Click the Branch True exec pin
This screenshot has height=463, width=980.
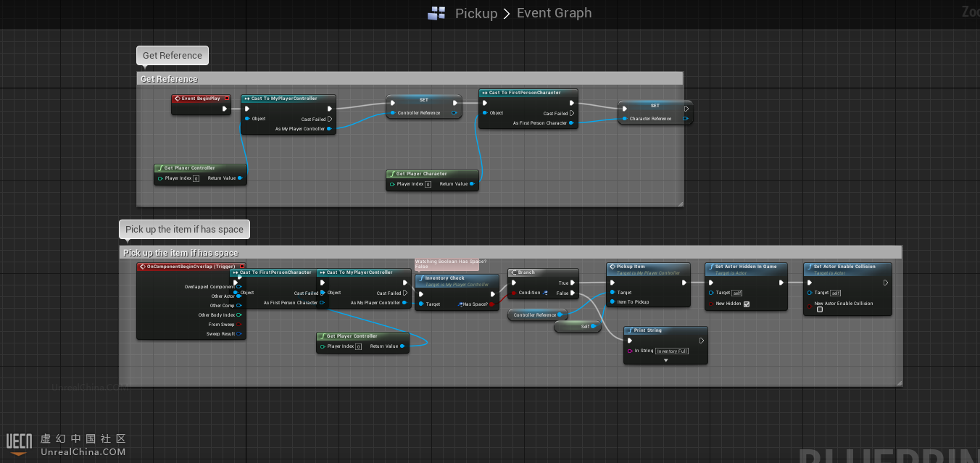[573, 283]
